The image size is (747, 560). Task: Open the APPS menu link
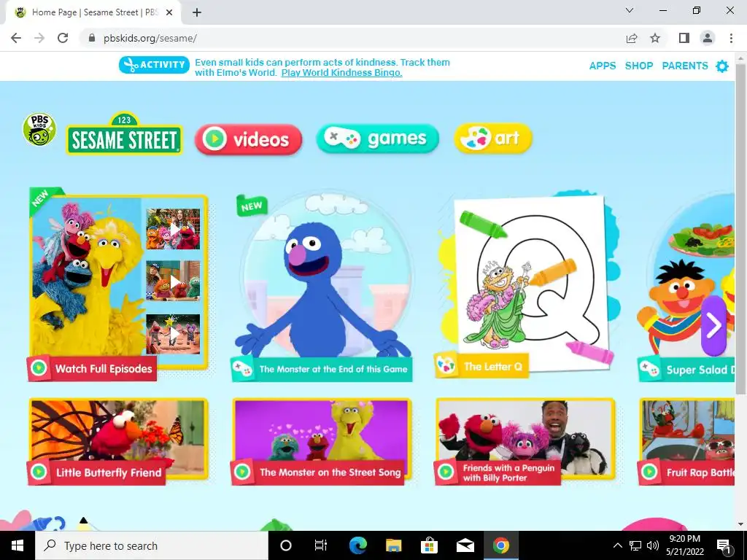tap(603, 66)
